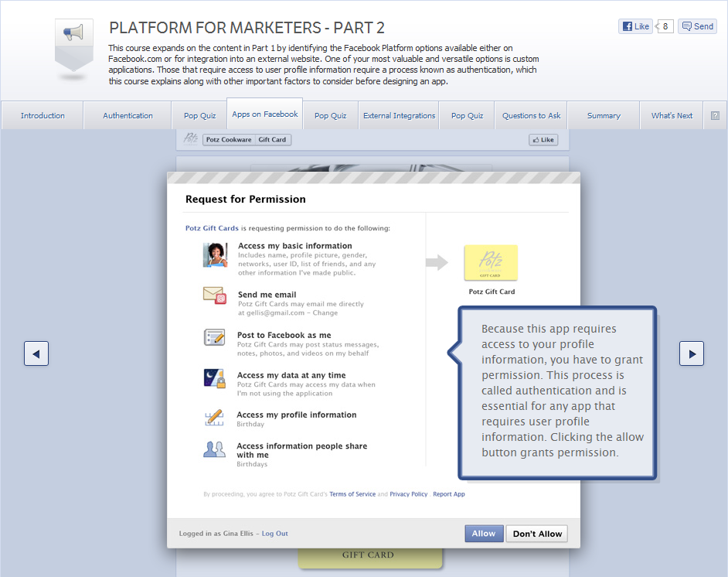Image resolution: width=728 pixels, height=577 pixels.
Task: Click the Birthdays text under people share
Action: click(x=252, y=464)
